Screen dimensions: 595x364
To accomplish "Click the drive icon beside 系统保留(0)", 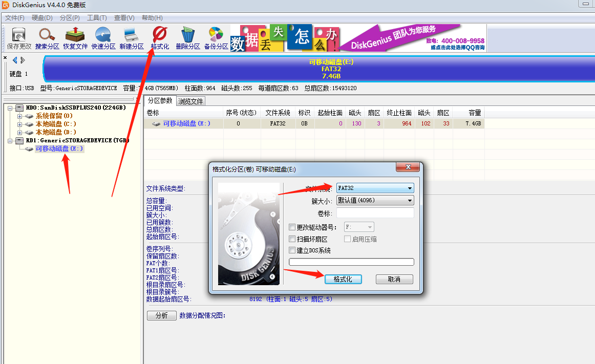I will [x=29, y=116].
